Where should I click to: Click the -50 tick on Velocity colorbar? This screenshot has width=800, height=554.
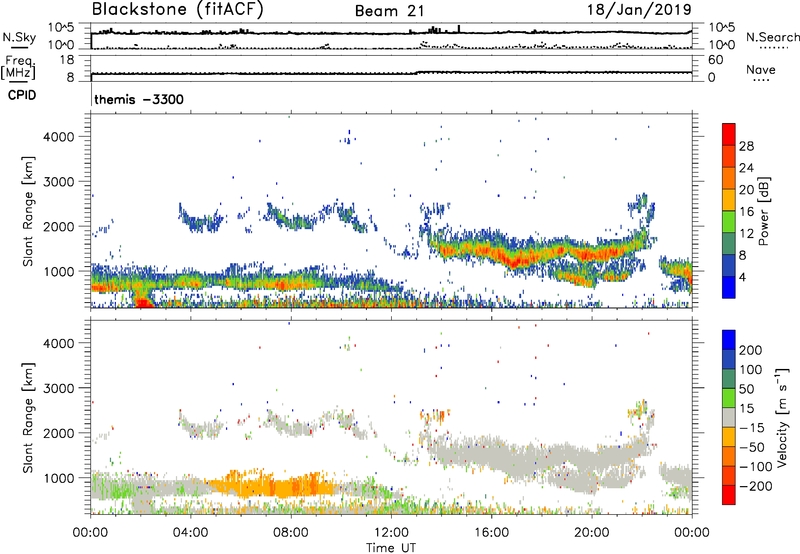tap(752, 447)
